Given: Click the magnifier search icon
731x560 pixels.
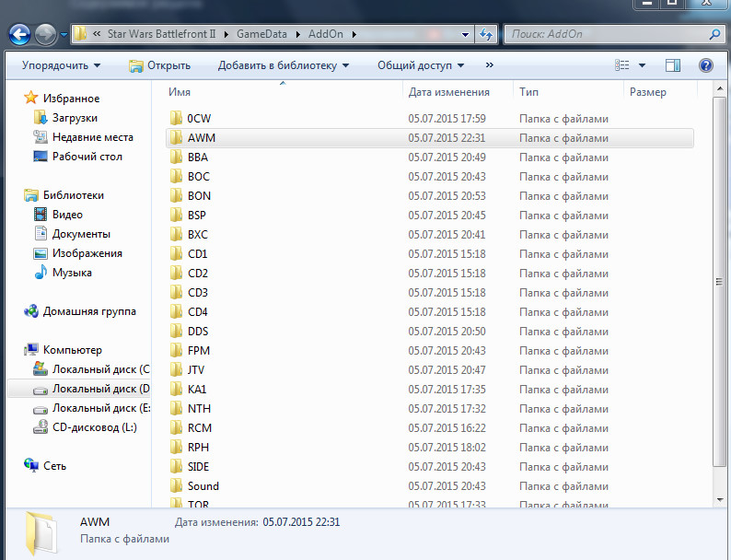Looking at the screenshot, I should (x=714, y=34).
